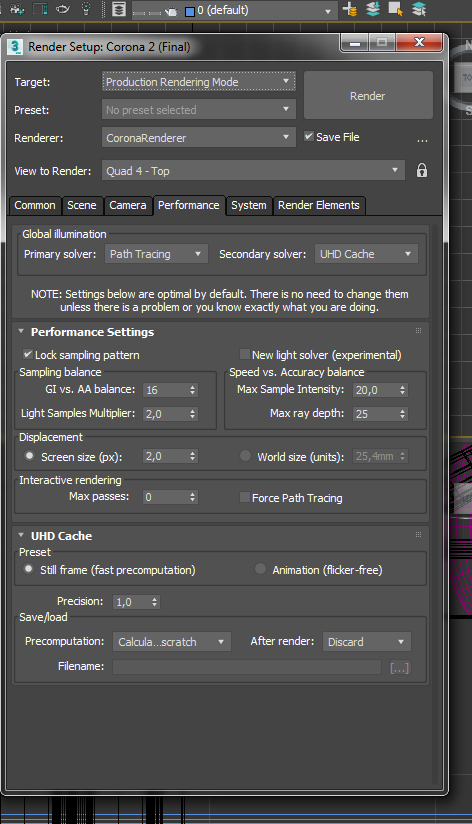Switch to the Render Elements tab

click(x=319, y=205)
